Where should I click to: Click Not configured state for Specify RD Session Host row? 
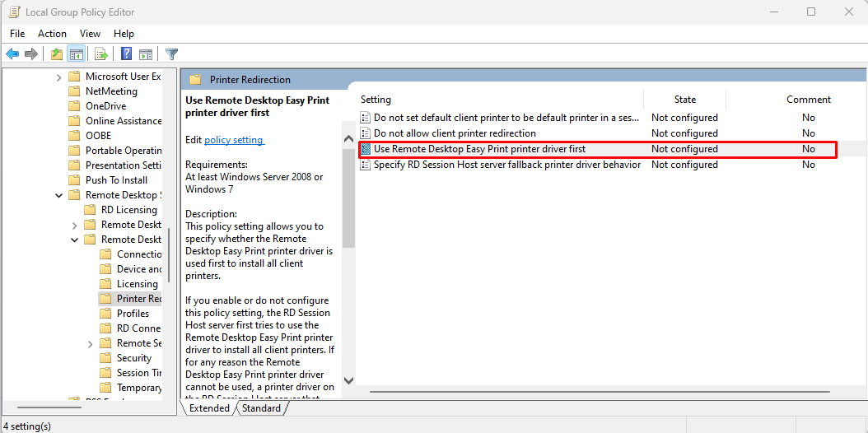point(685,165)
